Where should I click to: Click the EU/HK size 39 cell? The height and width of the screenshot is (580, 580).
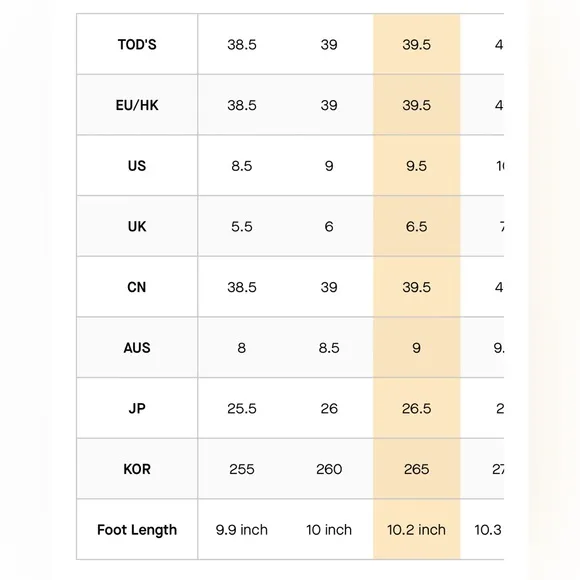[x=329, y=105]
